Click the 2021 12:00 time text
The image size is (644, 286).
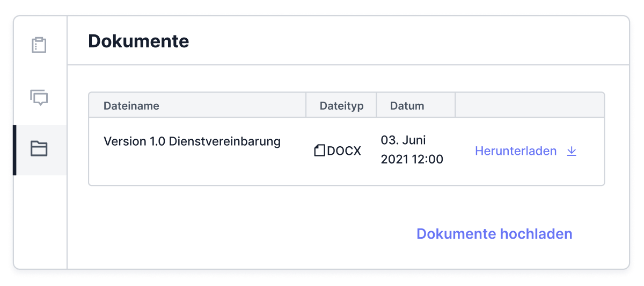point(412,160)
